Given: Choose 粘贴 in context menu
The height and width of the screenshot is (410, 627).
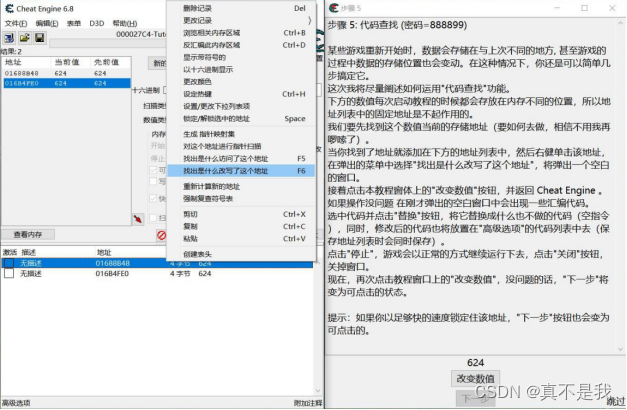Looking at the screenshot, I should pos(241,239).
